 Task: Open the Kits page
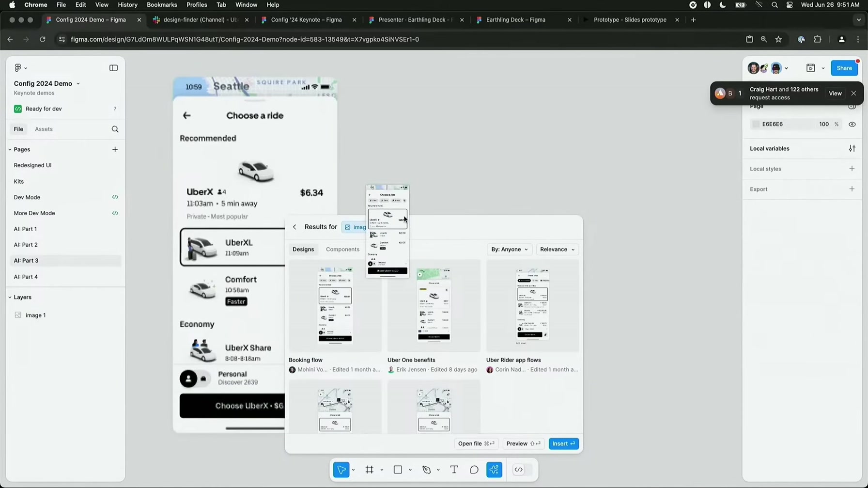point(18,181)
